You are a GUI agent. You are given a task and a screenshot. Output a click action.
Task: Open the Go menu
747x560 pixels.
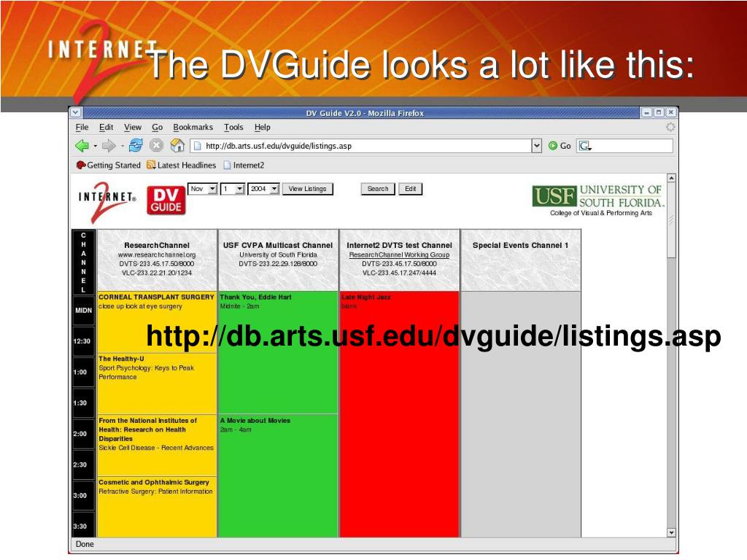pos(158,127)
